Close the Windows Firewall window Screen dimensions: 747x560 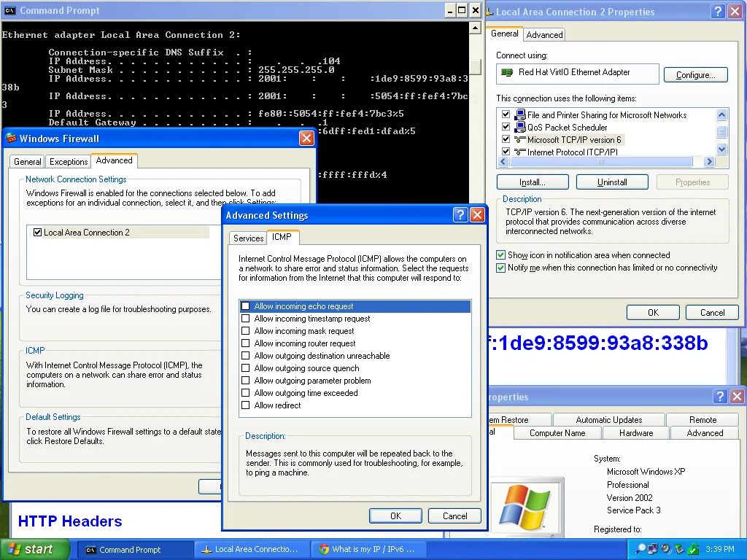tap(306, 138)
